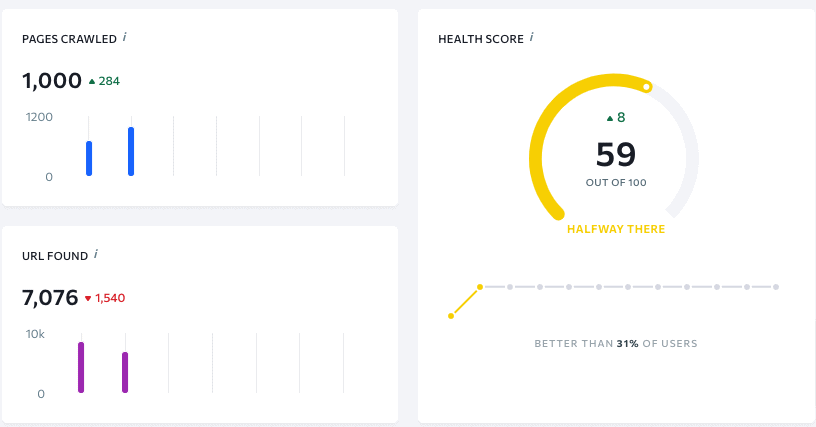Select the third point on the history line
Image resolution: width=816 pixels, height=427 pixels.
click(x=510, y=287)
